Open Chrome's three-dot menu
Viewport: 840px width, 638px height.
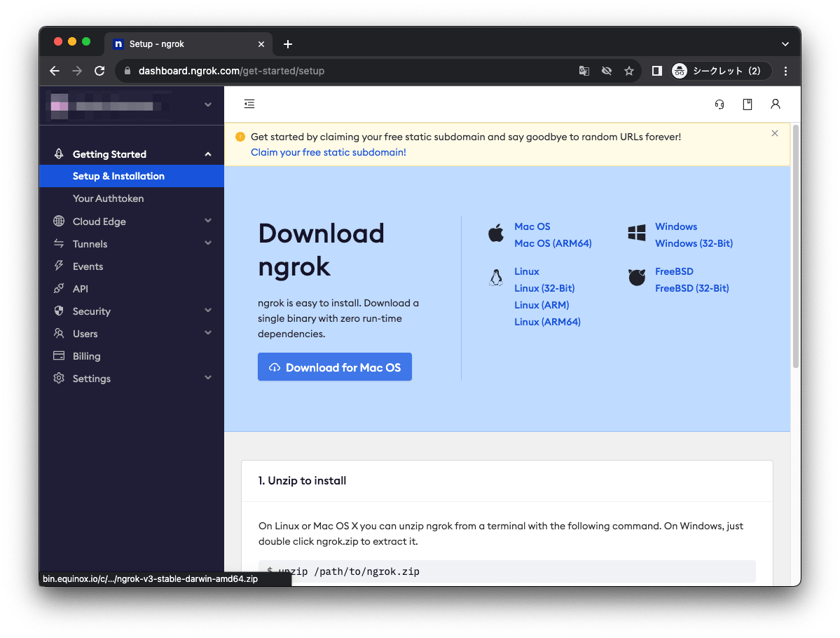point(785,71)
